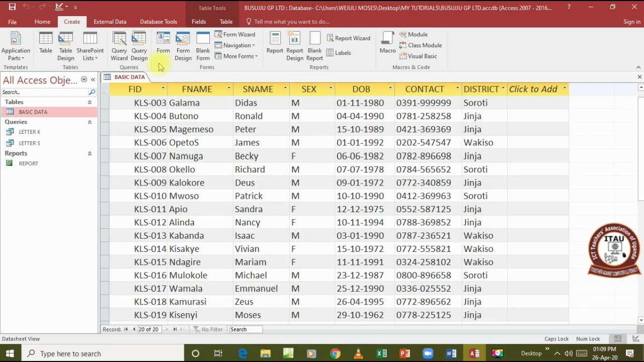Create a new Macro

(387, 43)
